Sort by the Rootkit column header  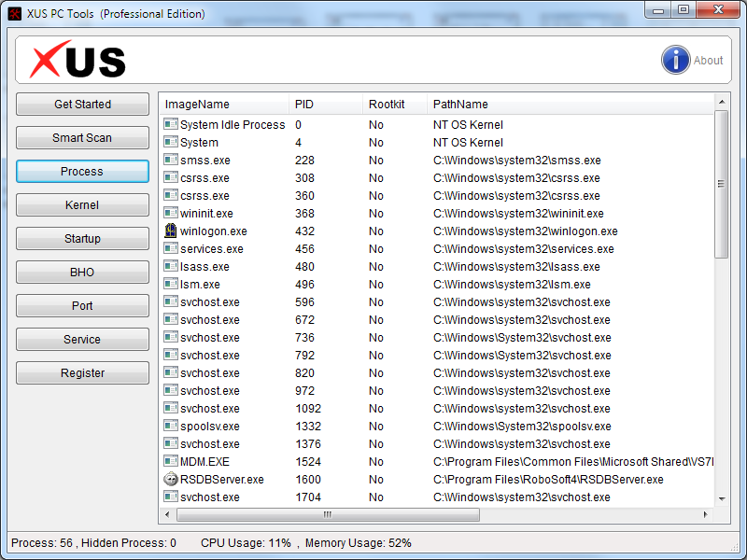pyautogui.click(x=394, y=105)
